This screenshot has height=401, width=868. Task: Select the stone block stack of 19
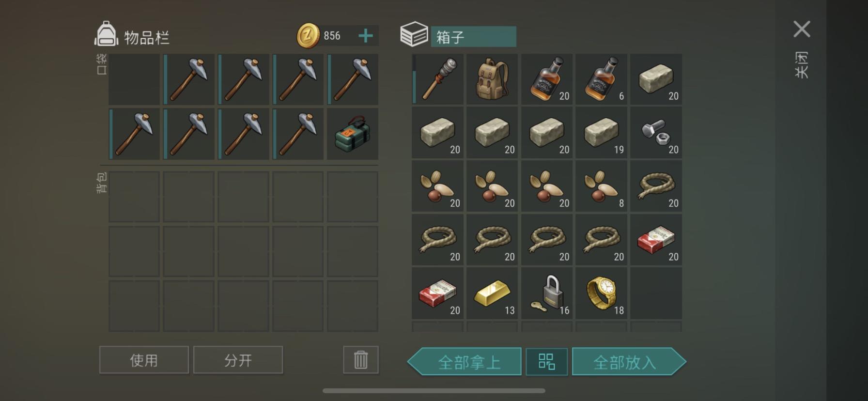coord(602,133)
